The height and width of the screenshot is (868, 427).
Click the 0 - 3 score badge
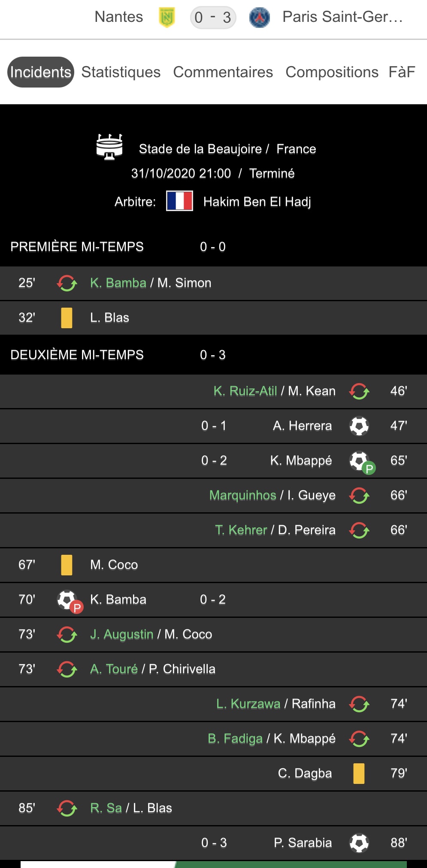pyautogui.click(x=213, y=18)
